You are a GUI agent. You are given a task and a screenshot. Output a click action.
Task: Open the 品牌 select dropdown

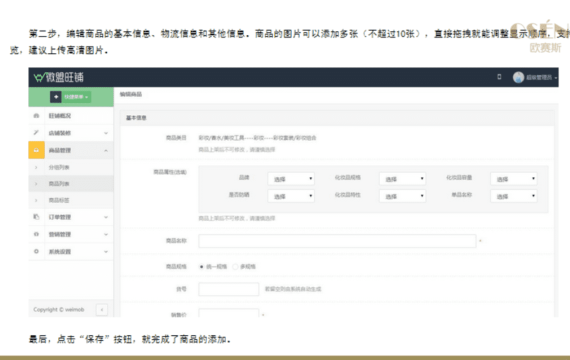(291, 179)
